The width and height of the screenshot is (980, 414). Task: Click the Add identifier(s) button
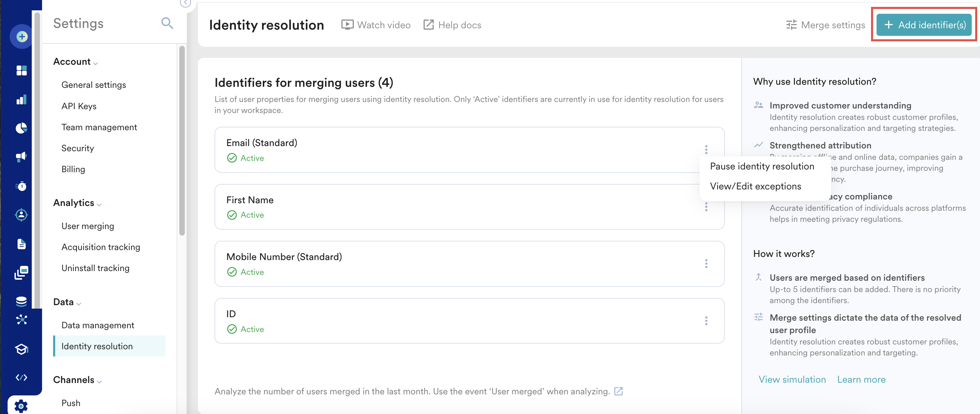(x=924, y=25)
